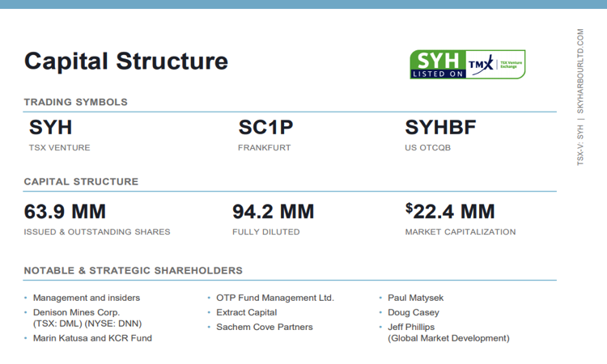The width and height of the screenshot is (607, 364).
Task: Select the 63.9 MM value
Action: tap(65, 212)
